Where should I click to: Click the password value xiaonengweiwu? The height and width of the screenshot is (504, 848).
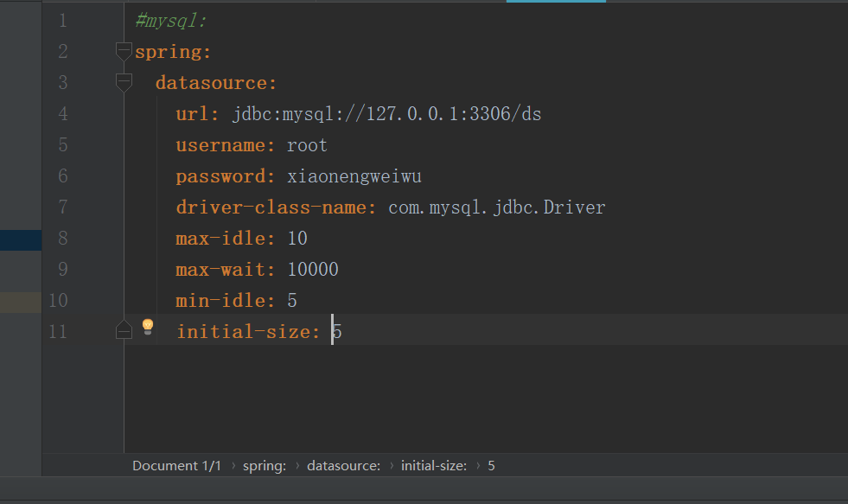(354, 176)
